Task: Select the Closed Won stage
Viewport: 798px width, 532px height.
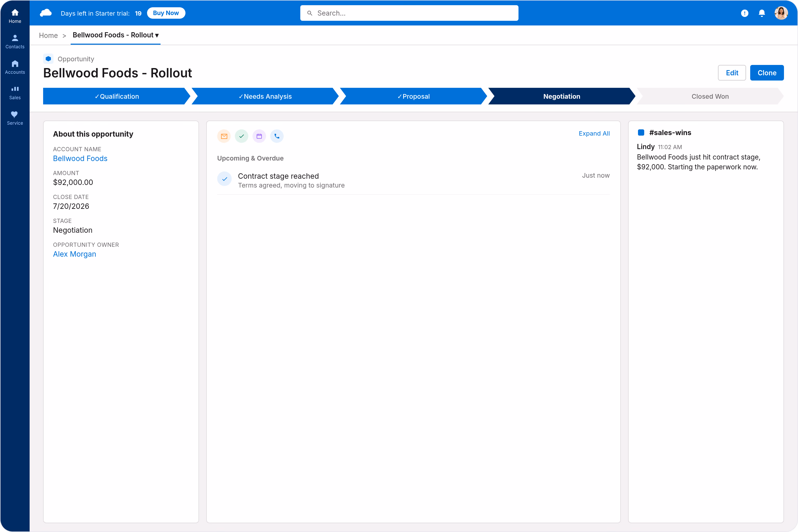Action: 710,96
